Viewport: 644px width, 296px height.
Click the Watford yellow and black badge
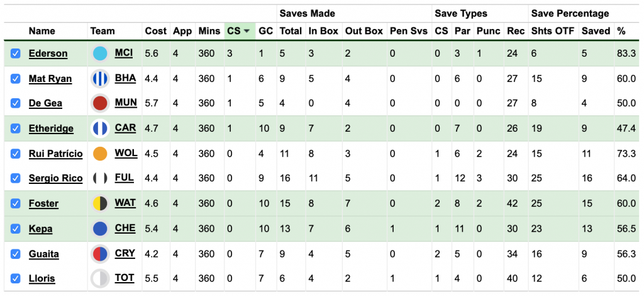tap(100, 203)
